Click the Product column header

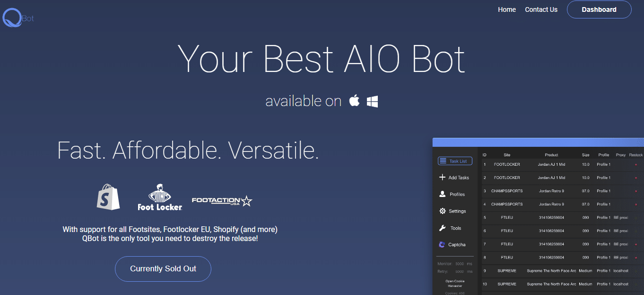tap(551, 155)
